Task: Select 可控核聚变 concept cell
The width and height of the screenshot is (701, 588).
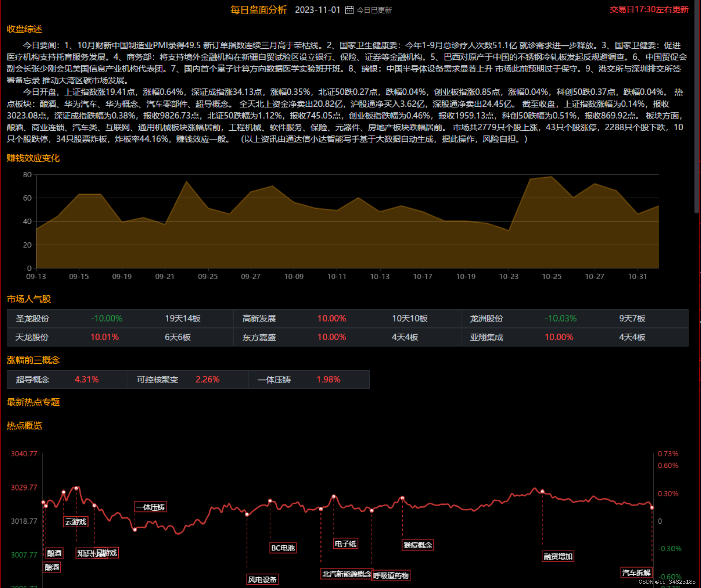Action: click(x=158, y=379)
